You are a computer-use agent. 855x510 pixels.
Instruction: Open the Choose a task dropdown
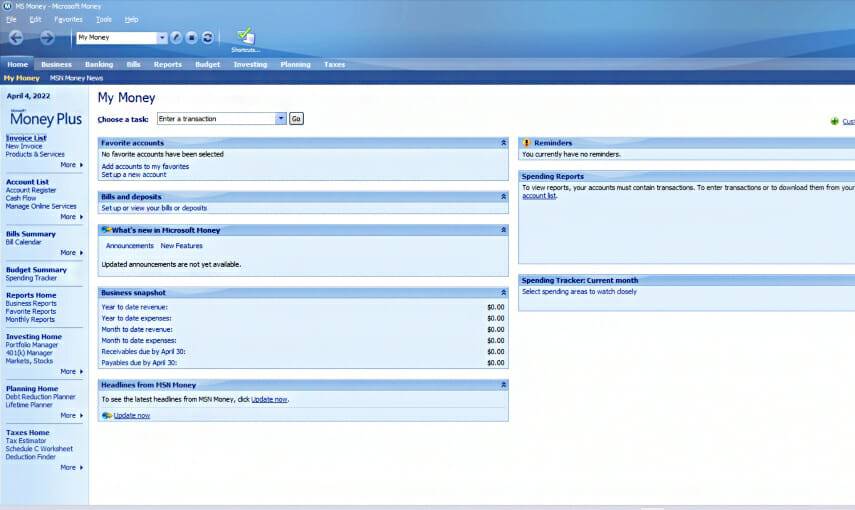point(281,119)
